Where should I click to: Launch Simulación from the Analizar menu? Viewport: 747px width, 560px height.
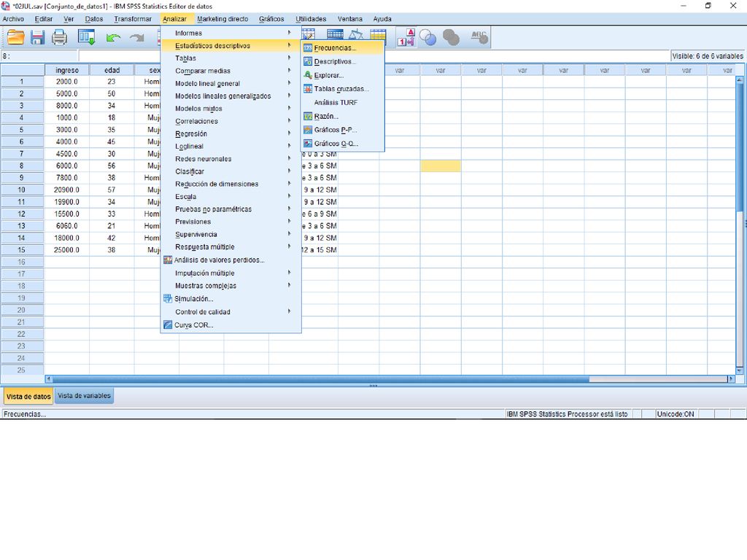point(231,299)
